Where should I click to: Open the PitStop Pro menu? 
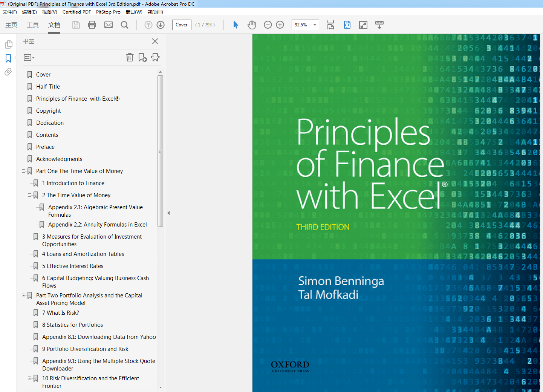tap(108, 12)
